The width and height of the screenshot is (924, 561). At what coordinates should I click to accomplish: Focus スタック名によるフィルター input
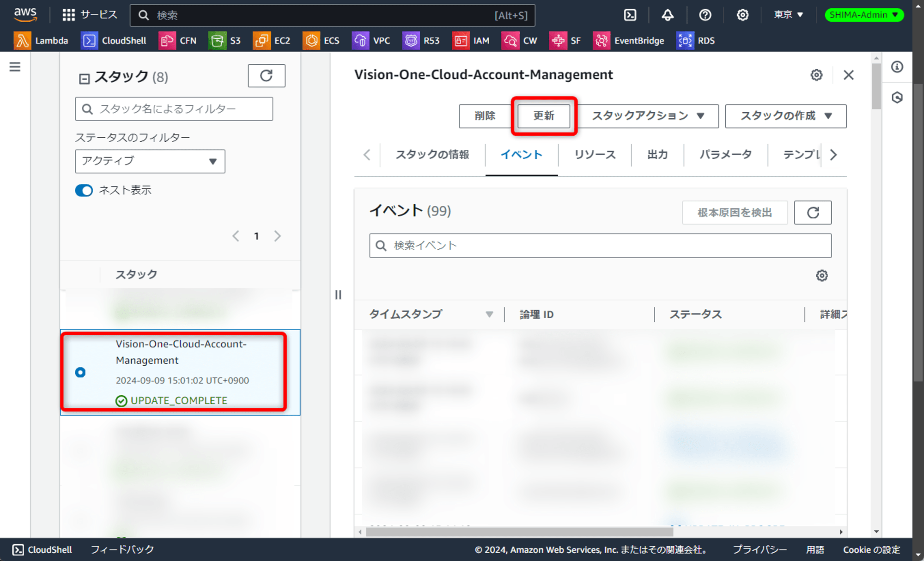coord(174,109)
